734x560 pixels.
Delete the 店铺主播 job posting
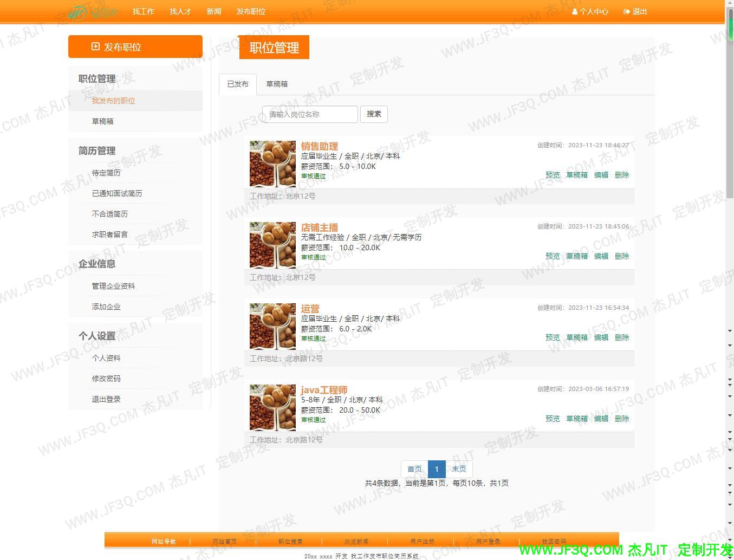[622, 256]
